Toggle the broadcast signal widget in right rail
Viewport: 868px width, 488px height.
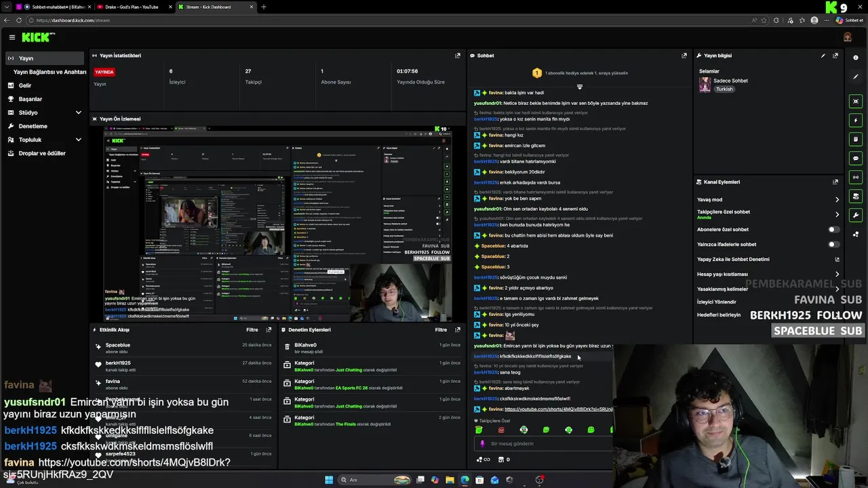tap(856, 177)
